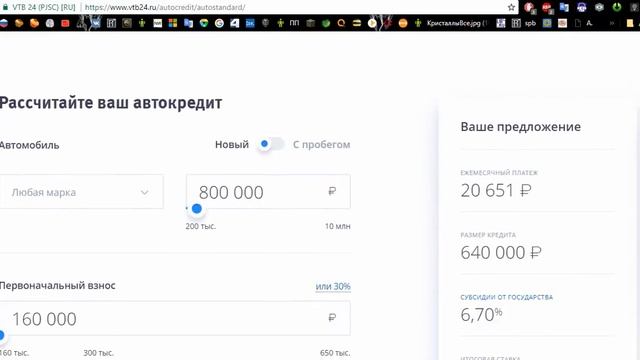Toggle the Новый / С пробегом switch
Screen dimensions: 640x360
pyautogui.click(x=271, y=144)
